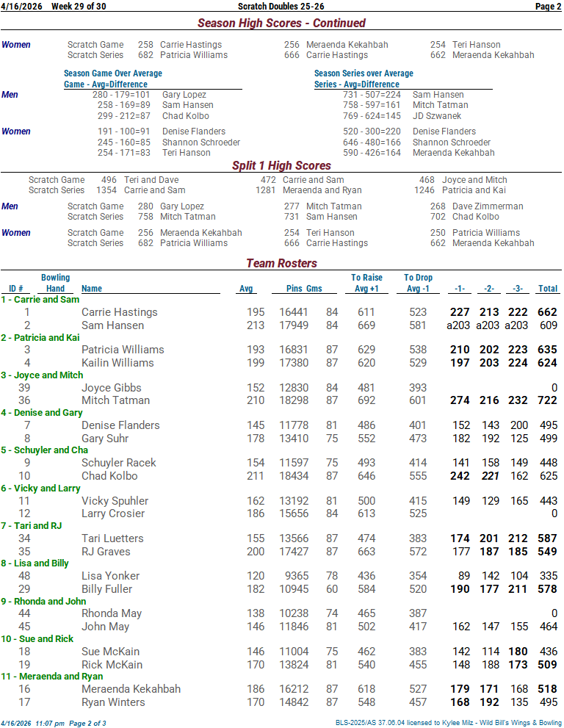Viewport: 564px width, 728px height.
Task: Select team '1 - Carrie and Sam'
Action: click(40, 300)
